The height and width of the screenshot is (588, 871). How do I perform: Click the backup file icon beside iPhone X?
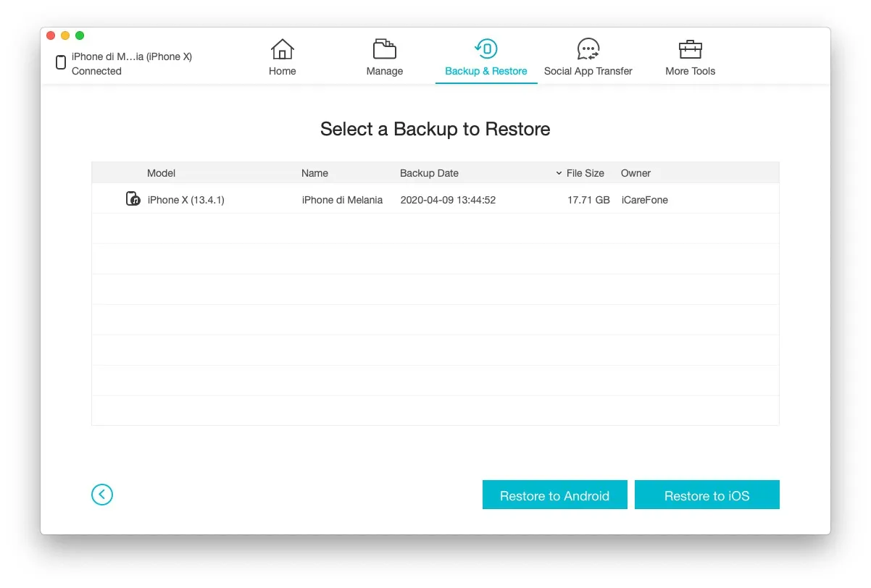click(133, 198)
